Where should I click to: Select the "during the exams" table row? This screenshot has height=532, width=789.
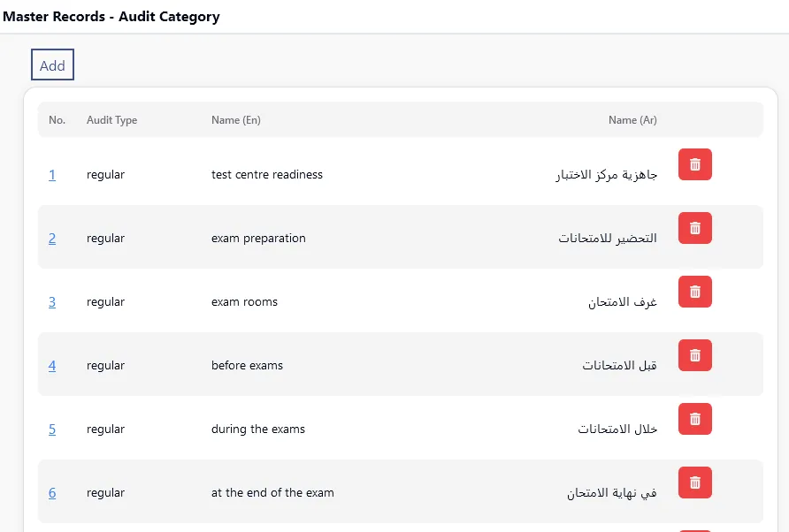coord(398,429)
